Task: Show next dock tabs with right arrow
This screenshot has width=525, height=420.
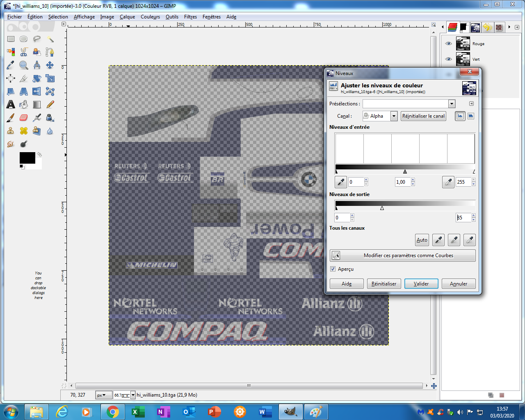Action: point(509,27)
